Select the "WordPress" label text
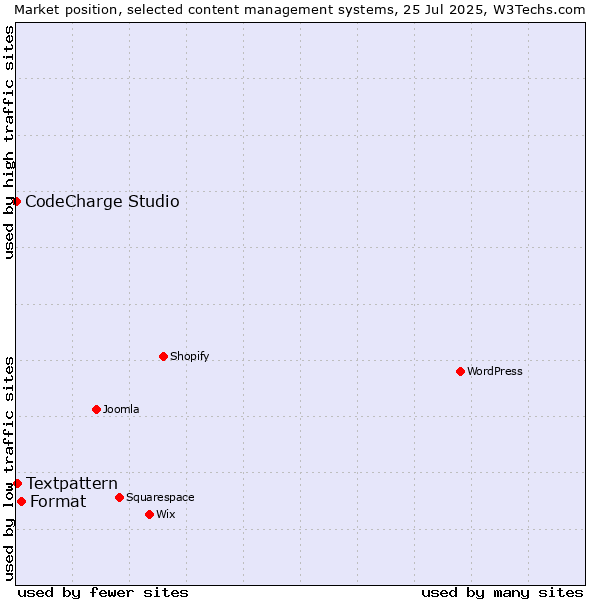 pyautogui.click(x=495, y=371)
